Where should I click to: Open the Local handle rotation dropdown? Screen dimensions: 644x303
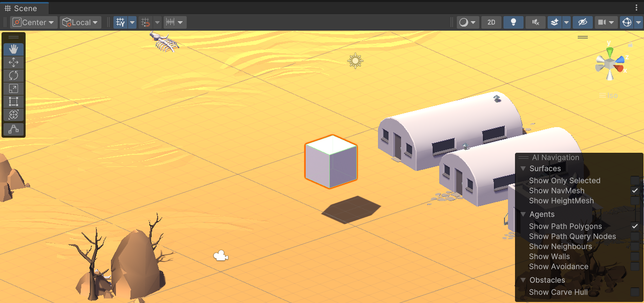pyautogui.click(x=80, y=22)
